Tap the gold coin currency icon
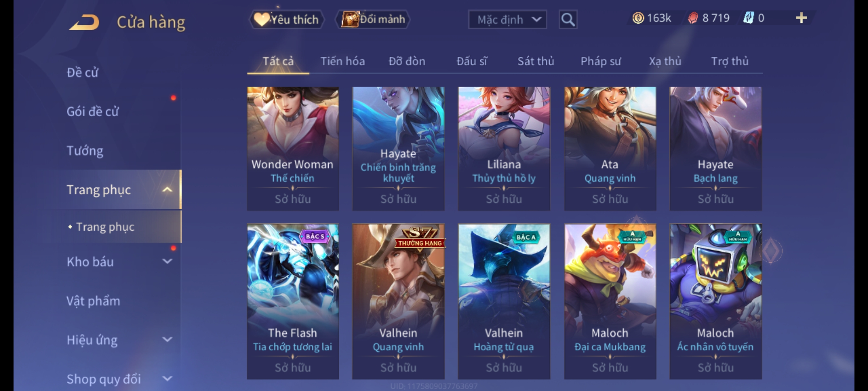 point(638,18)
